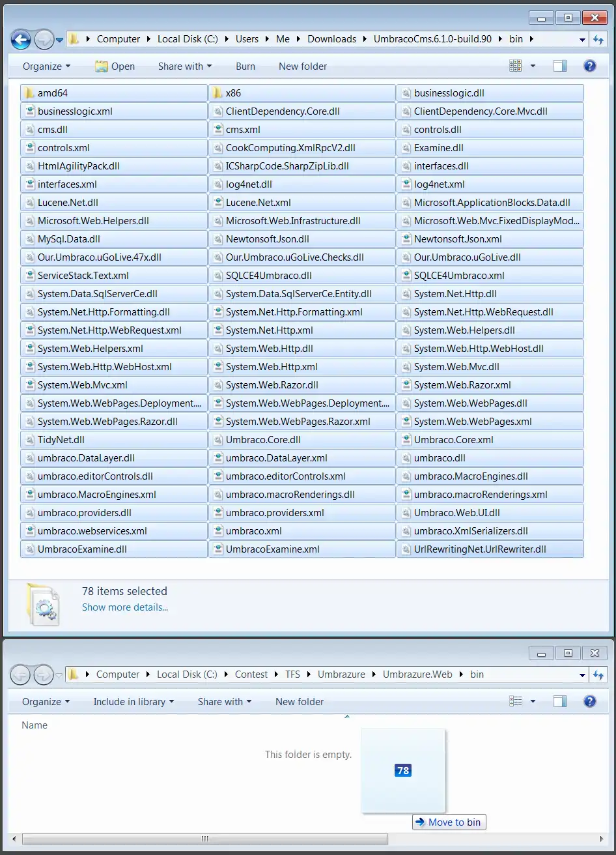616x855 pixels.
Task: Select ICSharpCode.SharpZipLib.dll file
Action: click(301, 166)
